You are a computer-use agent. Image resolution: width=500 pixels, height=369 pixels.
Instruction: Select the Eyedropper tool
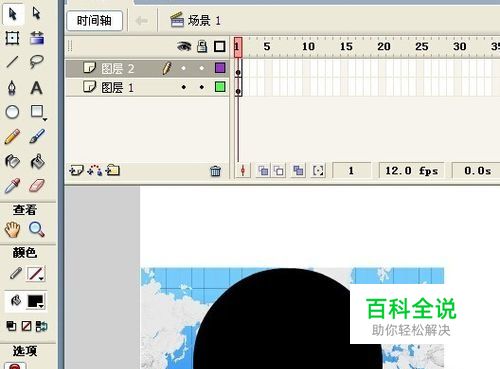(12, 186)
